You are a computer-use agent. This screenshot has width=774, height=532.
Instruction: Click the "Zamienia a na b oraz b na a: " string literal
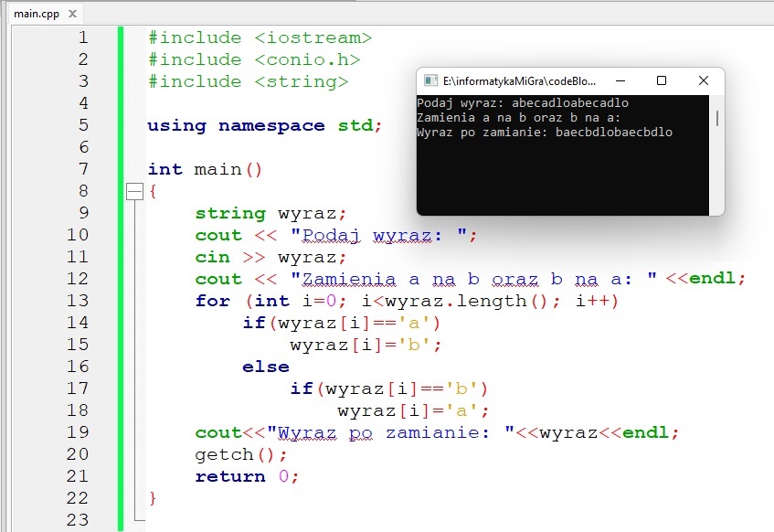point(474,279)
